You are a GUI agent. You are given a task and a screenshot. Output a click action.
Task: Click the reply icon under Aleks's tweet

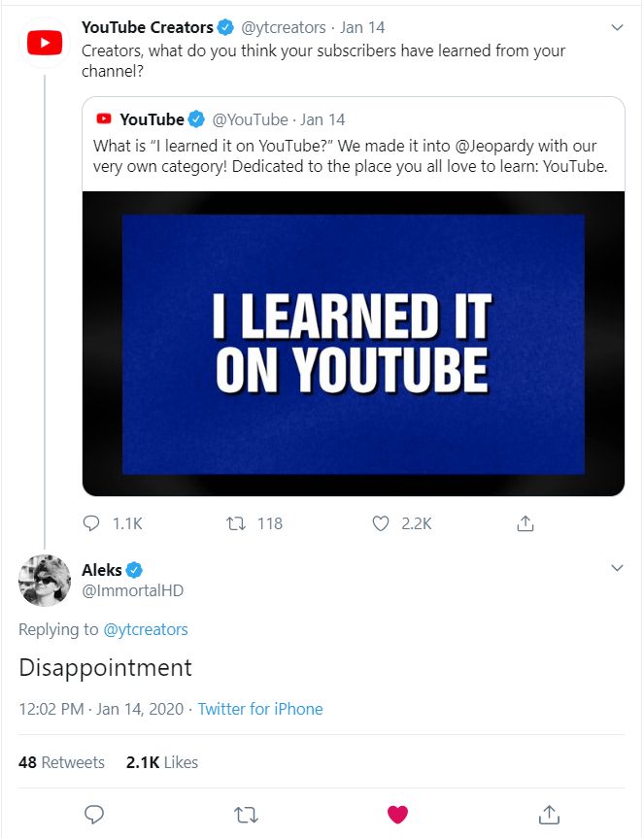click(94, 814)
